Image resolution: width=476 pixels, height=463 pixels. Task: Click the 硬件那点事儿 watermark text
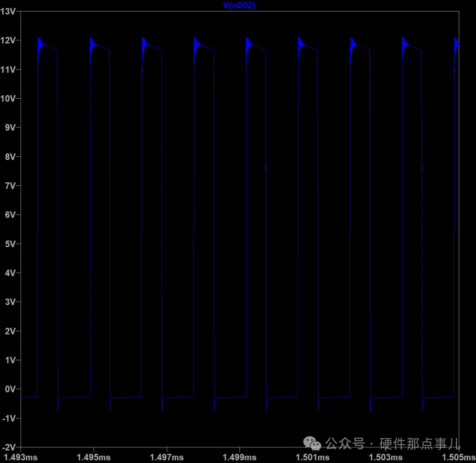[420, 443]
